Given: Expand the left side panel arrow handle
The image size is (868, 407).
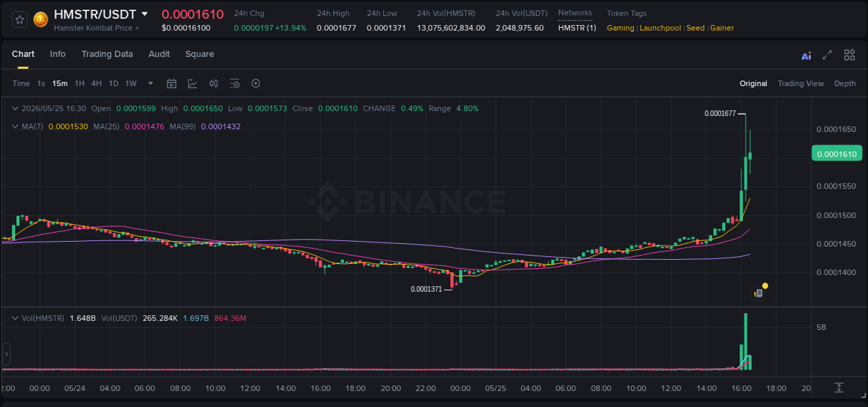Looking at the screenshot, I should click(x=6, y=354).
